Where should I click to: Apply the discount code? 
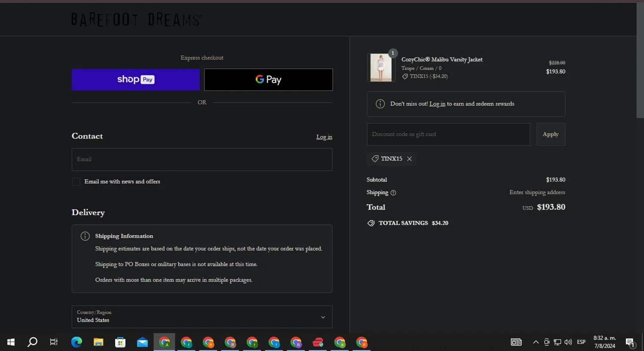tap(551, 134)
